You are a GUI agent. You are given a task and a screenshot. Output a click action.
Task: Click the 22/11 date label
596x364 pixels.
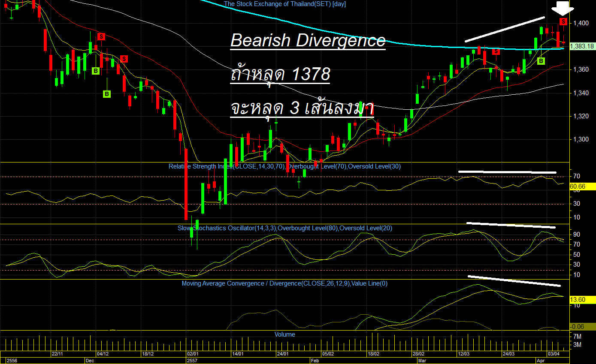click(x=57, y=354)
